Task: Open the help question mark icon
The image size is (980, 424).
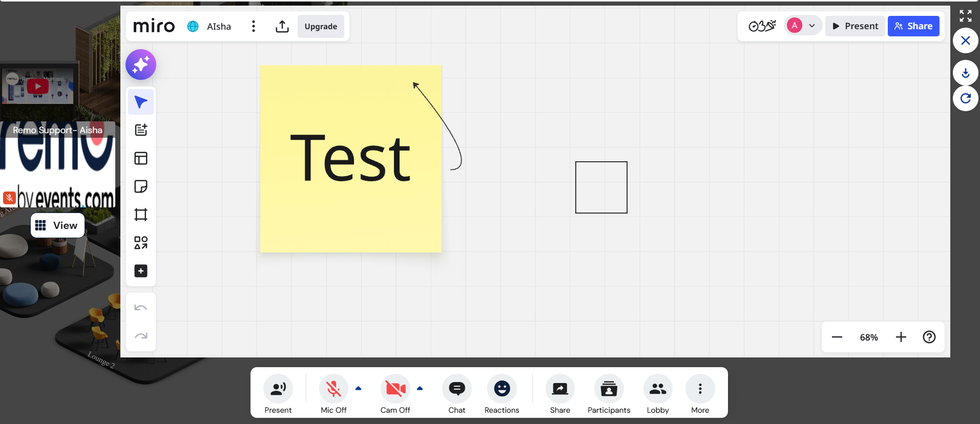Action: (929, 337)
